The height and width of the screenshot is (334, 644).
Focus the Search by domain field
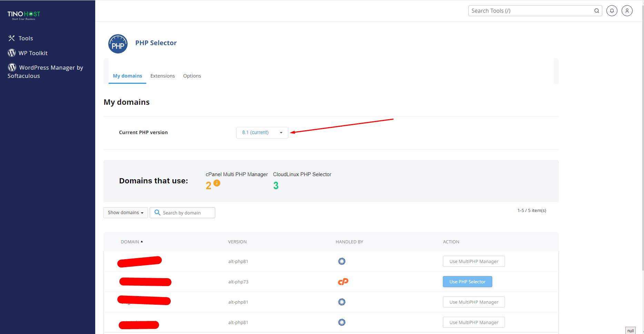point(182,213)
